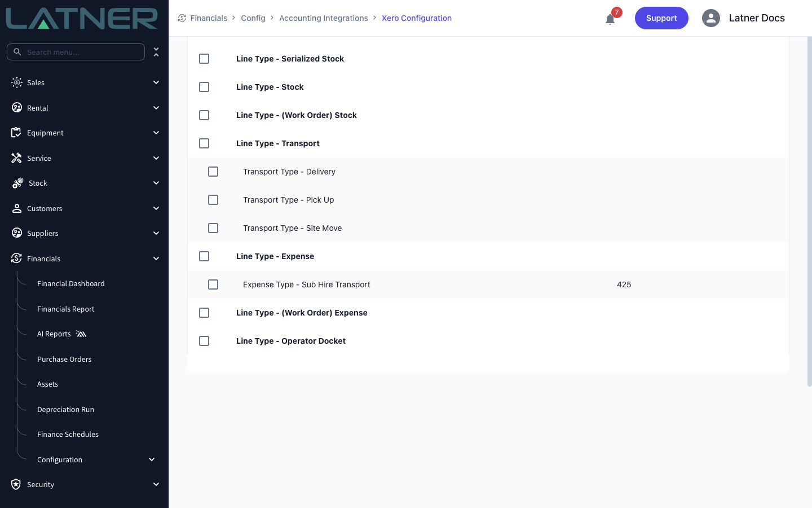This screenshot has height=508, width=812.
Task: Click the Service tools icon
Action: click(16, 158)
